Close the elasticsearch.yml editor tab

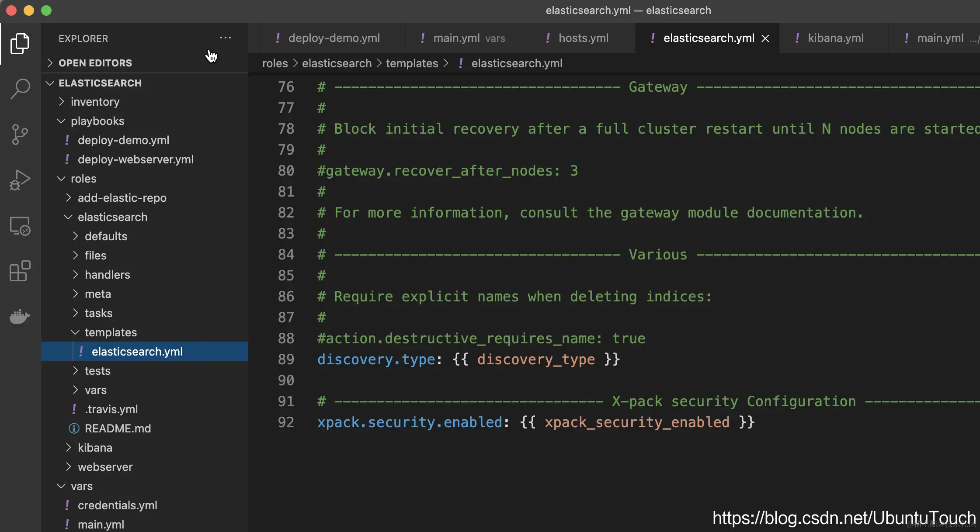pyautogui.click(x=765, y=38)
